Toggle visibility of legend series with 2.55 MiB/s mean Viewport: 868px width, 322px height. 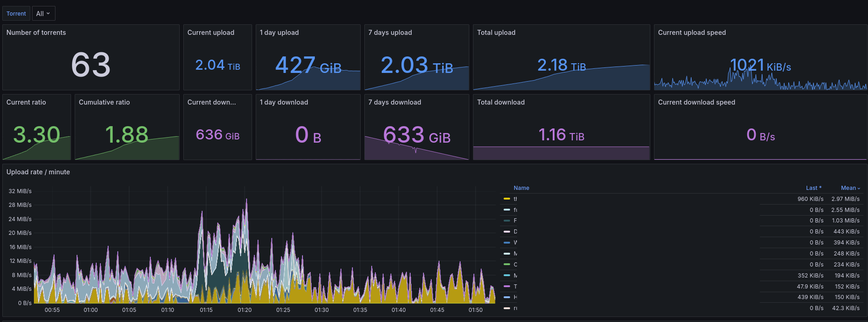click(515, 210)
